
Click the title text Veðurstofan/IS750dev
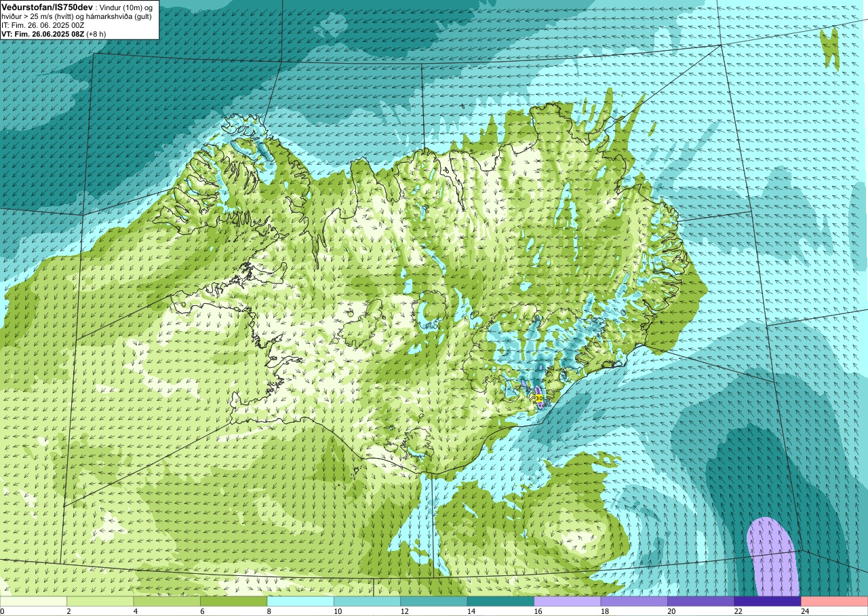tap(47, 7)
